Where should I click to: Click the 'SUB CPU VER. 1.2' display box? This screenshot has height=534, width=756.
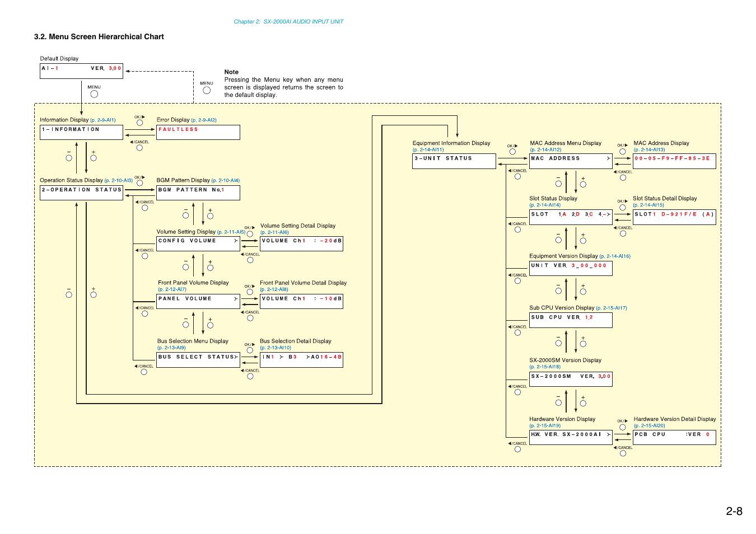coord(571,320)
